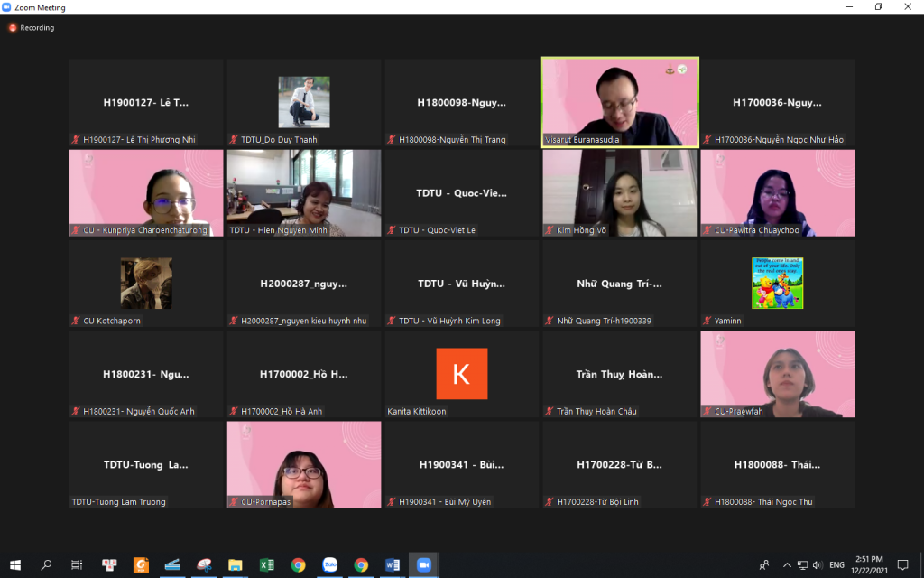Open Zoom from the Windows taskbar
The width and height of the screenshot is (924, 578).
tap(423, 565)
